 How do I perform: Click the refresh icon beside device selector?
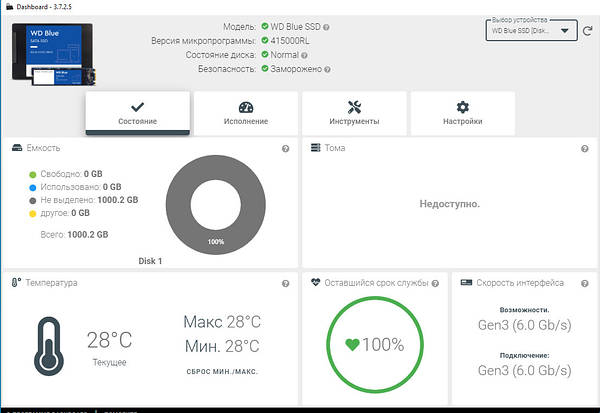[x=587, y=31]
